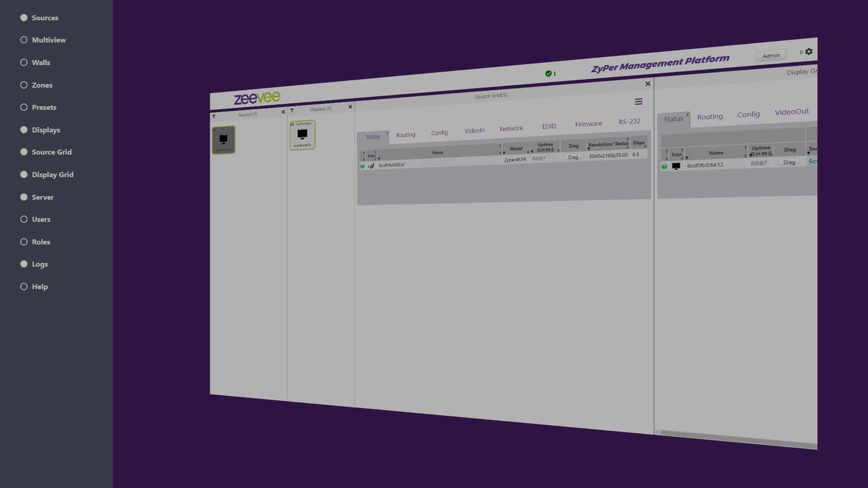Select the source device monitor thumbnail

tap(223, 140)
